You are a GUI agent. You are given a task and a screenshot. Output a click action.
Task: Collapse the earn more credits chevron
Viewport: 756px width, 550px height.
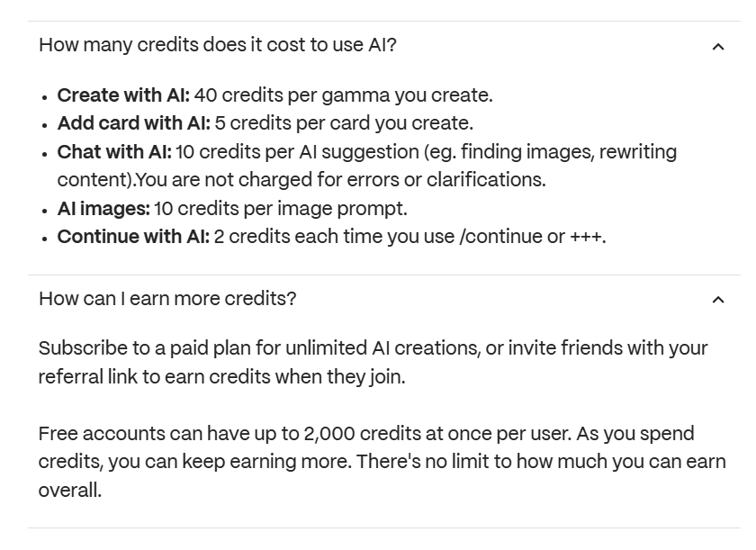[718, 300]
